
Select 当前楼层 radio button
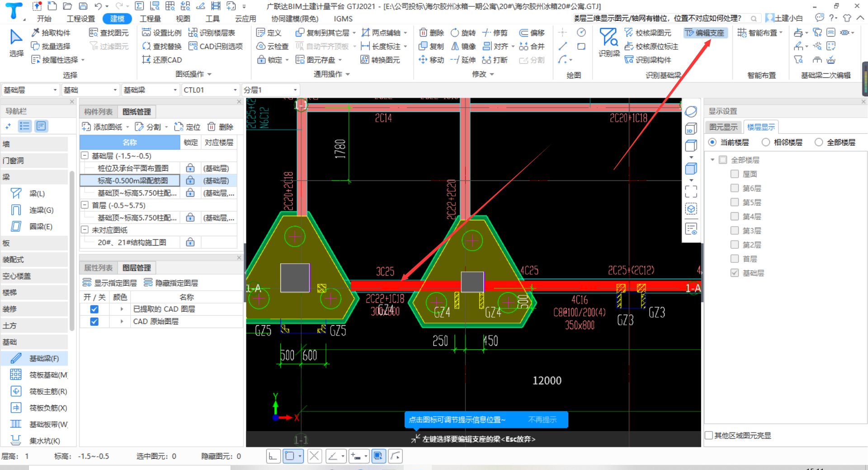[x=712, y=142]
